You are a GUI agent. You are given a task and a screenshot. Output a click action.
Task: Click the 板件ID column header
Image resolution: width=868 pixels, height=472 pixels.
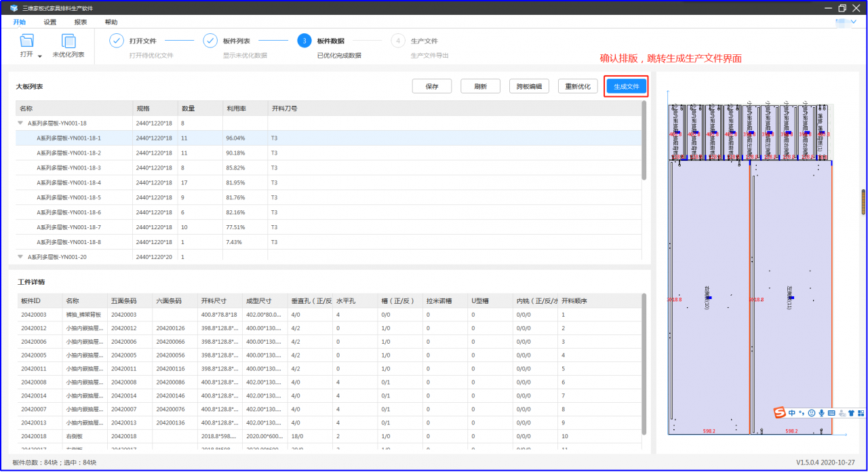click(40, 301)
